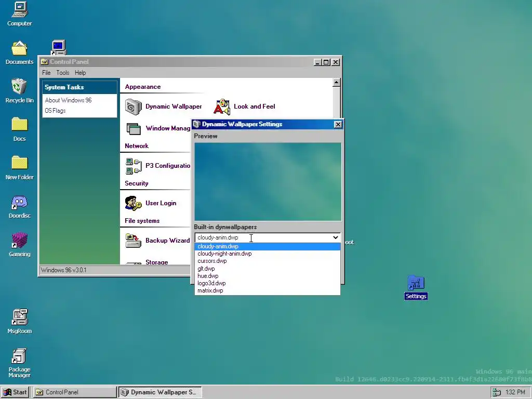Switch to Control Panel taskbar button
Image resolution: width=532 pixels, height=399 pixels.
tap(75, 392)
